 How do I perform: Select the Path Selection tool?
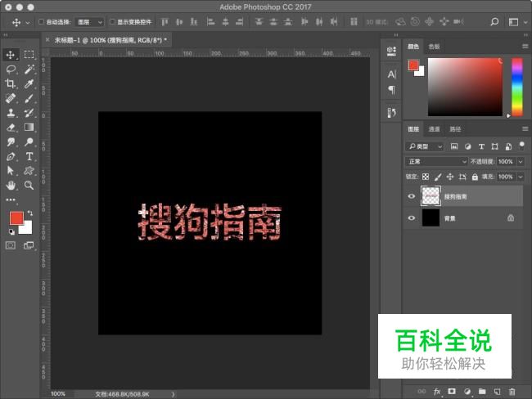pyautogui.click(x=11, y=171)
